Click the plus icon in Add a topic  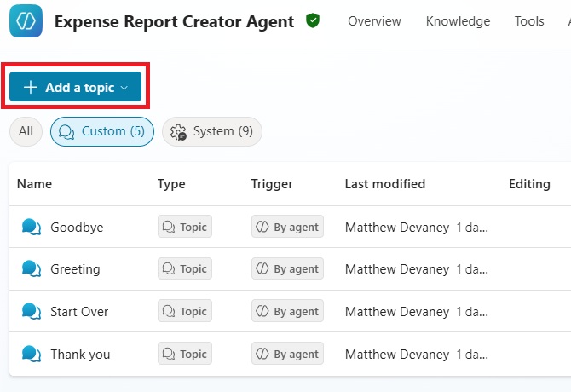coord(31,87)
